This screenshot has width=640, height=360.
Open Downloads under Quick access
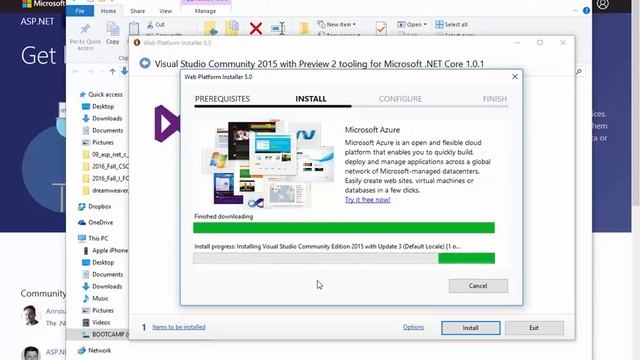[x=102, y=118]
